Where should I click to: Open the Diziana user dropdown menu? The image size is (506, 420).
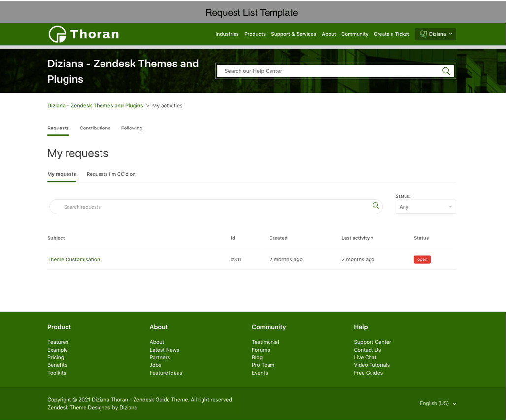436,34
